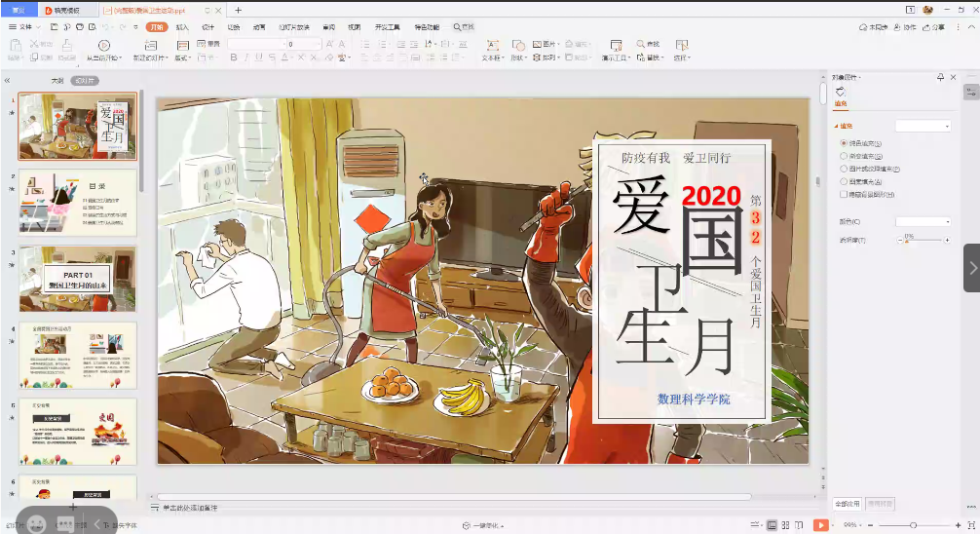Switch to the 插入 ribbon tab
The image size is (980, 534).
click(182, 27)
